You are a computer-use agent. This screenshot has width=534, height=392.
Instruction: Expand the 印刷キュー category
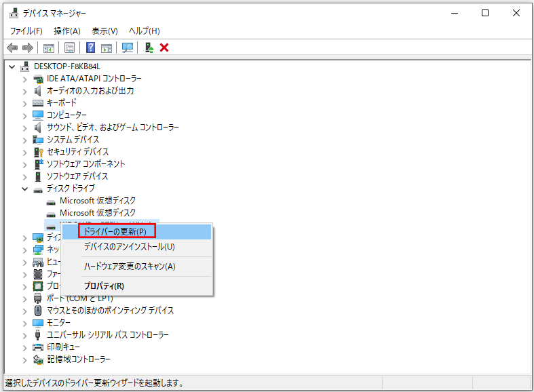(x=25, y=348)
